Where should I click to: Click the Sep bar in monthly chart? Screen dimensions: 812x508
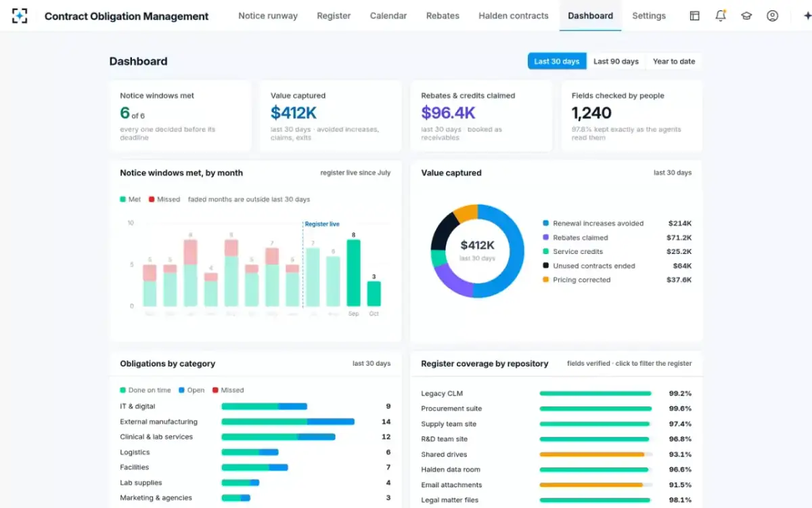(353, 273)
